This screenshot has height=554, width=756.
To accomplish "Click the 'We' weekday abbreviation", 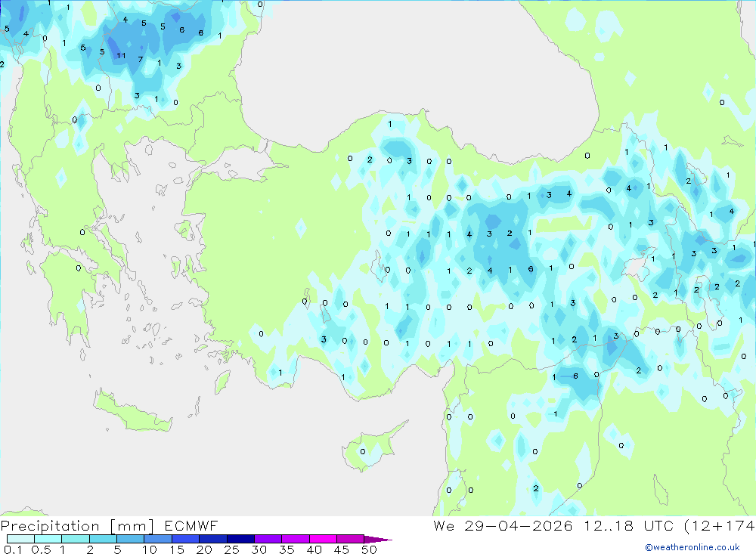I will click(x=444, y=525).
